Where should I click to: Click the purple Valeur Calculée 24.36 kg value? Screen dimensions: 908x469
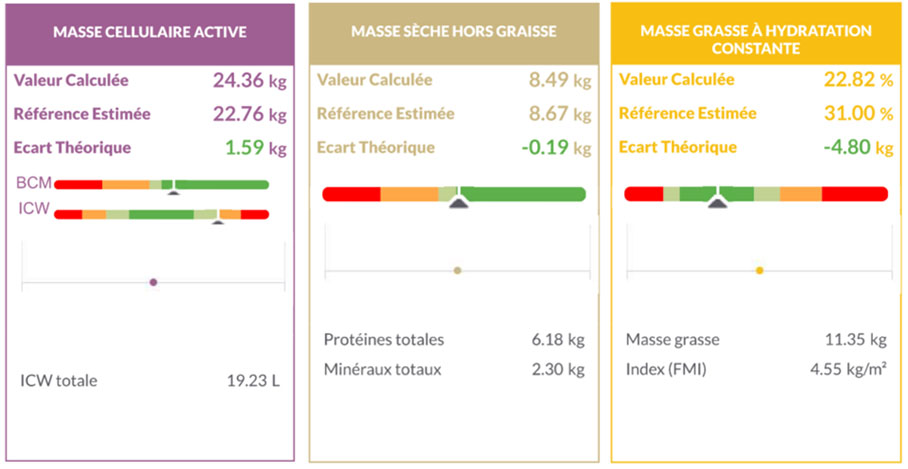click(x=250, y=81)
